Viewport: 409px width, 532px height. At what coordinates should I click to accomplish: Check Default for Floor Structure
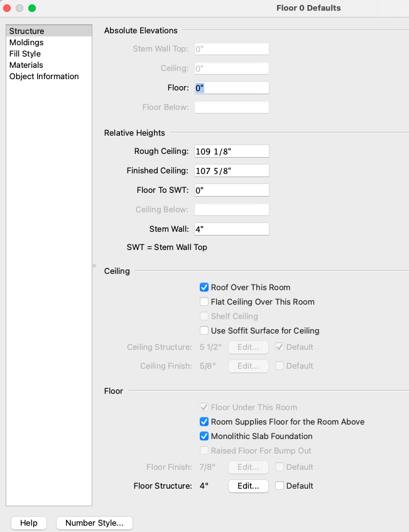coord(280,486)
